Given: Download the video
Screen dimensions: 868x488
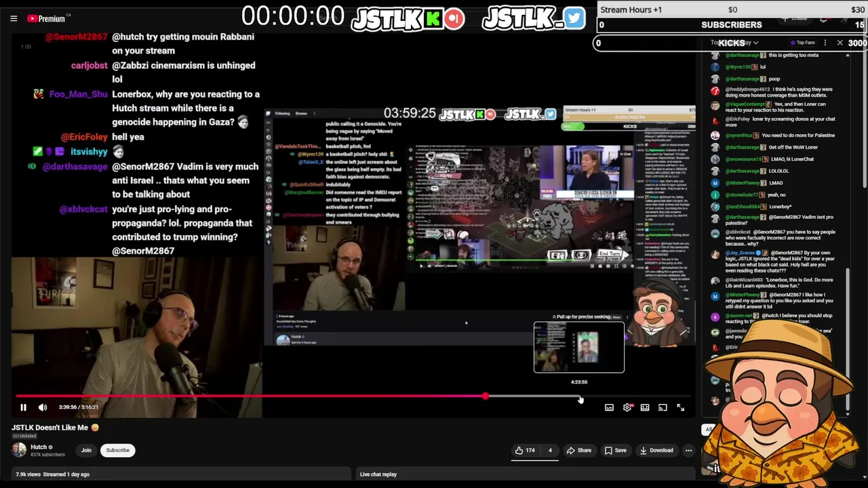Looking at the screenshot, I should pos(656,450).
